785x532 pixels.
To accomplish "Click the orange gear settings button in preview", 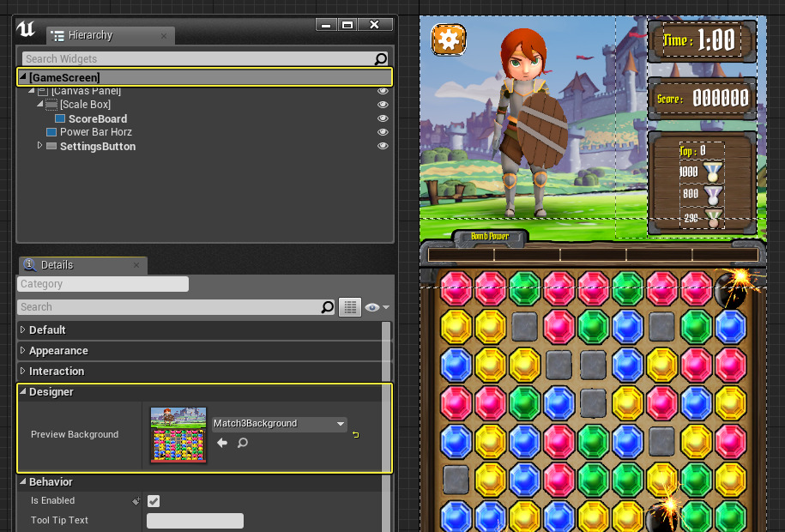I will coord(448,39).
